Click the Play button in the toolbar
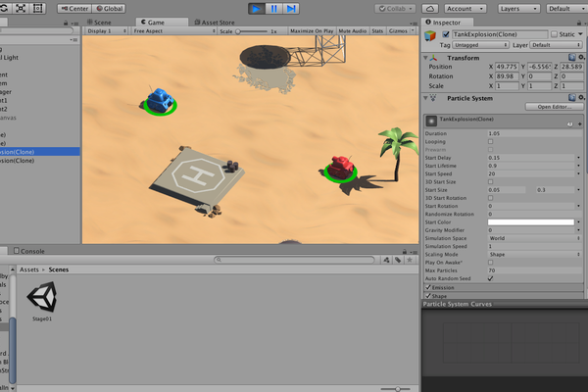588x392 pixels. [257, 8]
